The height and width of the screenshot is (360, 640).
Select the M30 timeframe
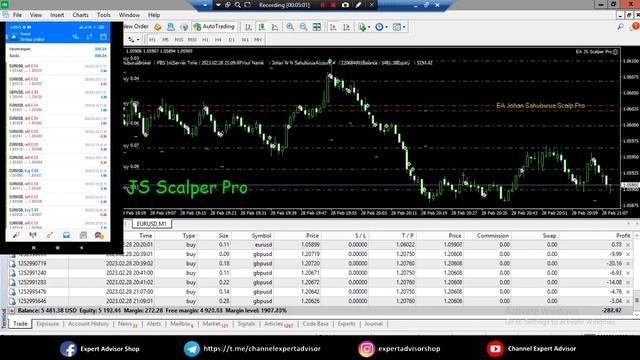pyautogui.click(x=192, y=40)
